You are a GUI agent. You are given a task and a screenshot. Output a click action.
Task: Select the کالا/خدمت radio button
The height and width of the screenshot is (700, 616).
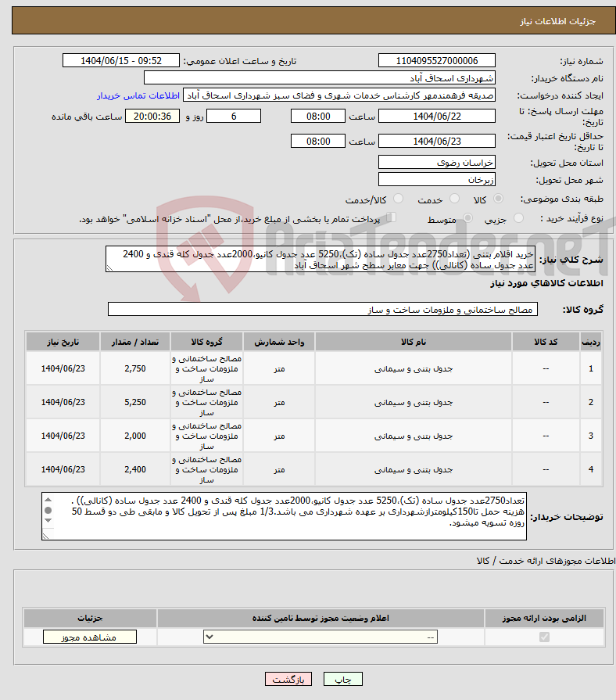399,199
